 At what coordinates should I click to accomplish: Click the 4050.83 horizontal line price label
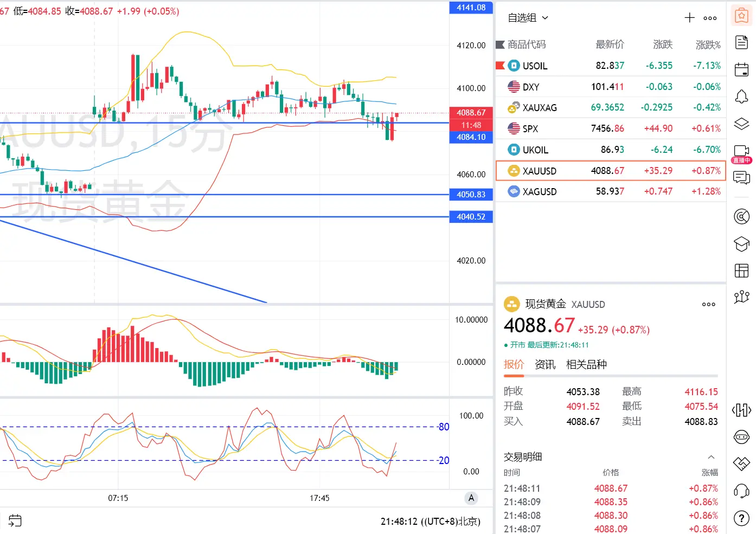coord(471,195)
